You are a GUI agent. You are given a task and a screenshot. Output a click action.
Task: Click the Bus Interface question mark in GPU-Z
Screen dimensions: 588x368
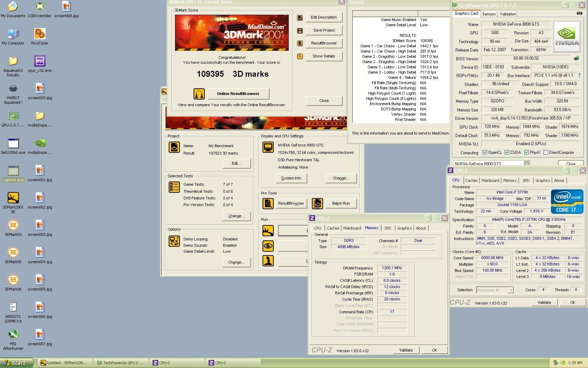579,75
